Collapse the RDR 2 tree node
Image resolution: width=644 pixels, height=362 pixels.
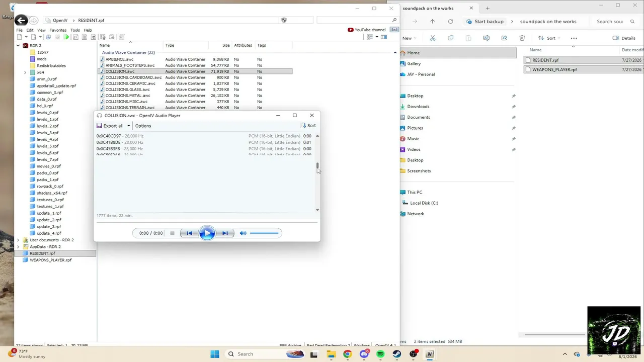point(18,46)
